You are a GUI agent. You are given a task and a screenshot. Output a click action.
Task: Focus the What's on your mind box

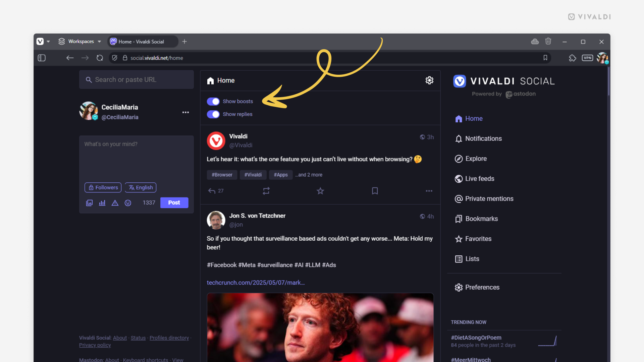coord(137,158)
